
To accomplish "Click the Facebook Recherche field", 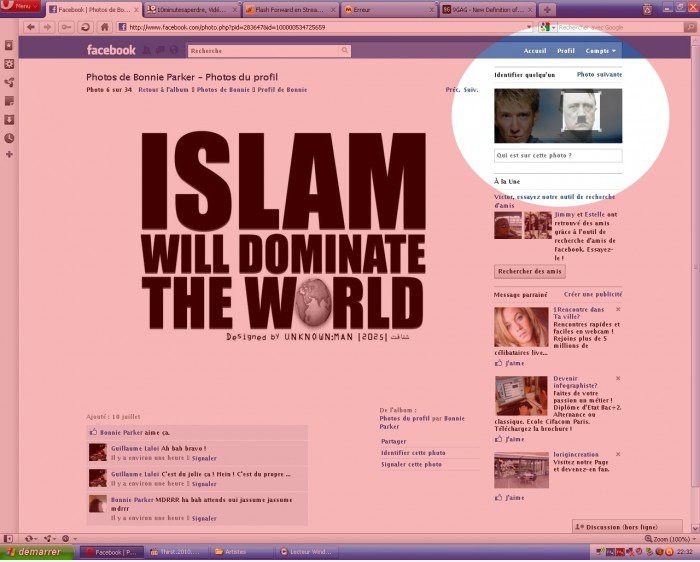I will [x=264, y=51].
